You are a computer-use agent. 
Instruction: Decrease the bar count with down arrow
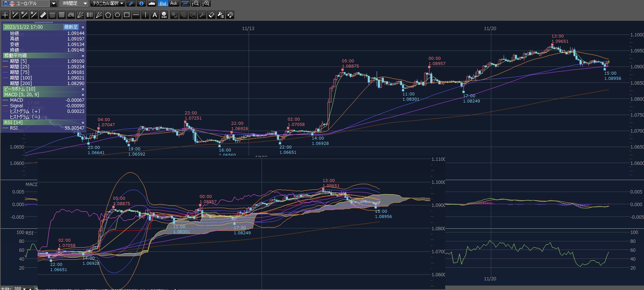25,289
